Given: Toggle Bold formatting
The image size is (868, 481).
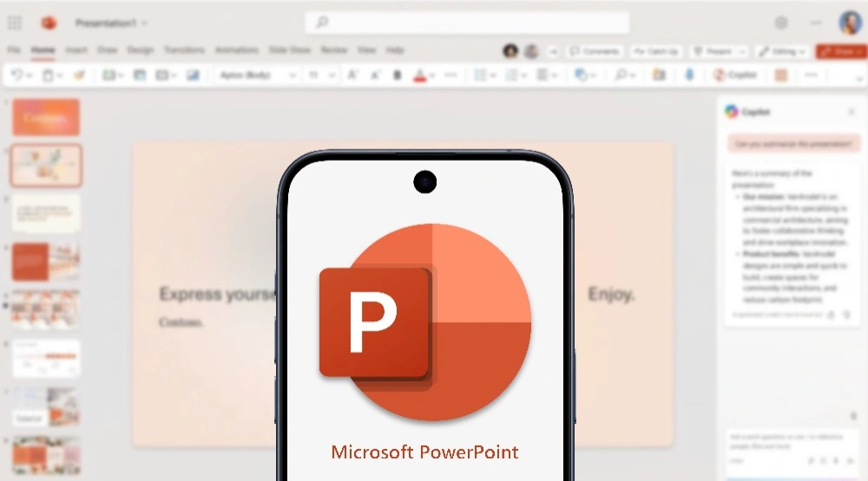Looking at the screenshot, I should (x=397, y=75).
